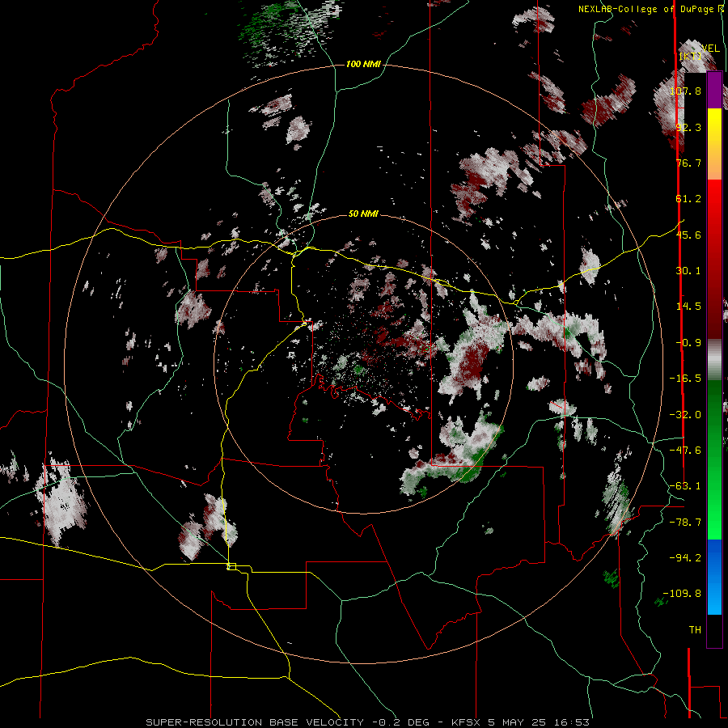Pick the black TH segment of the color bar
This screenshot has width=728, height=728.
(714, 631)
